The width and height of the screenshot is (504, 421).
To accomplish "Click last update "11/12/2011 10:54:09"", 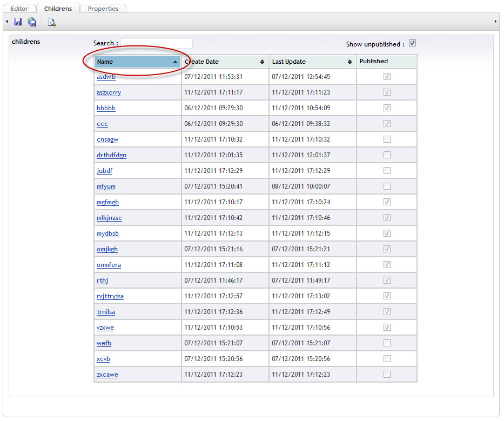I will (301, 108).
